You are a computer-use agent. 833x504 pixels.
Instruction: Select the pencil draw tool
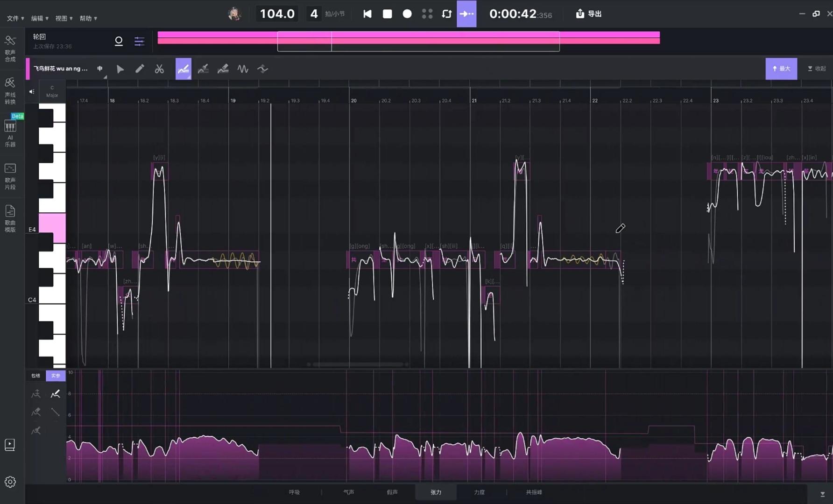tap(140, 69)
